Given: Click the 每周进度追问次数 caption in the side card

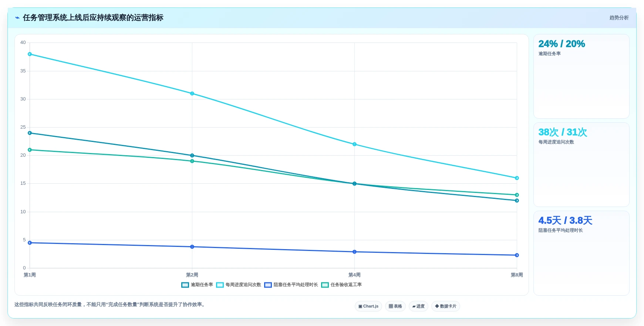Looking at the screenshot, I should tap(556, 142).
